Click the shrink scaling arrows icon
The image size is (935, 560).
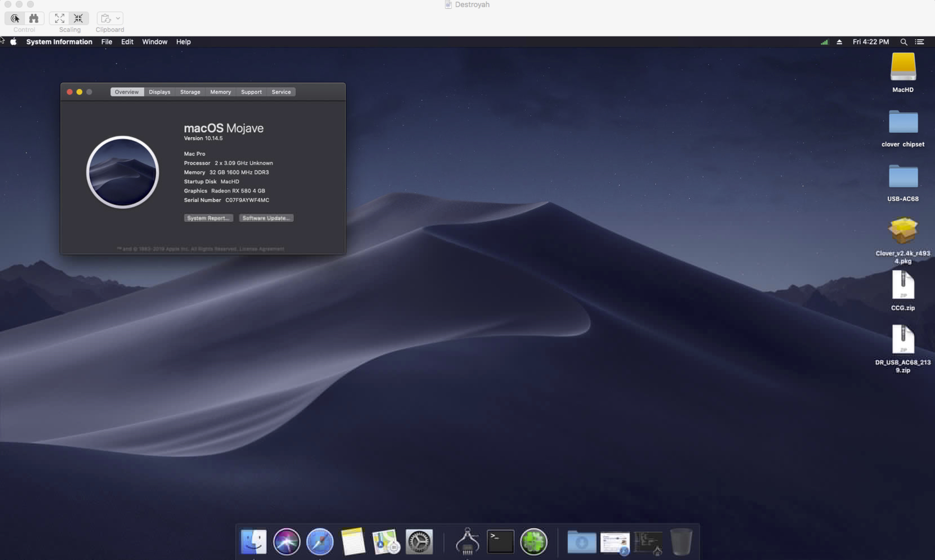point(78,18)
